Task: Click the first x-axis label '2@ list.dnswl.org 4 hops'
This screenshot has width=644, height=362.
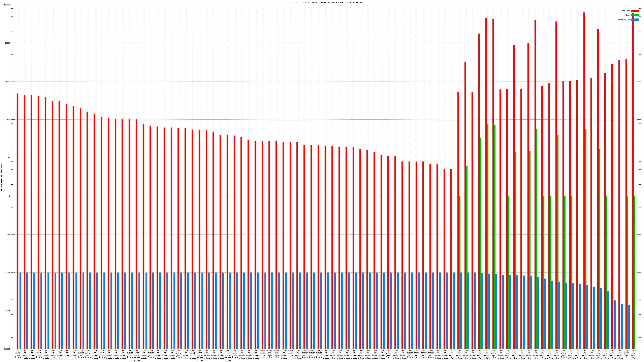Action: pos(18,354)
